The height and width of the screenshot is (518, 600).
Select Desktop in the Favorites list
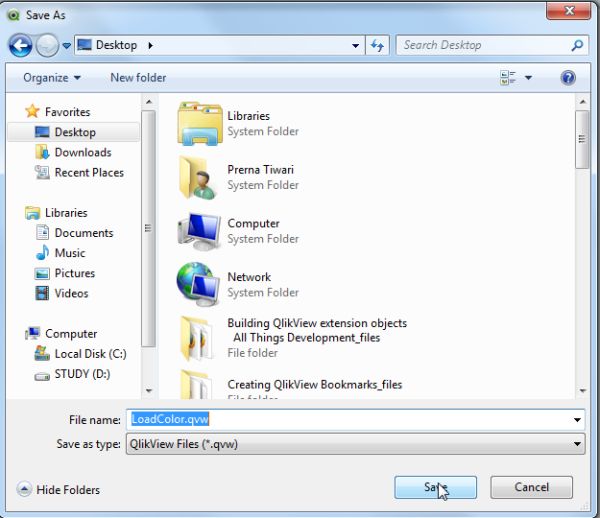[x=73, y=132]
